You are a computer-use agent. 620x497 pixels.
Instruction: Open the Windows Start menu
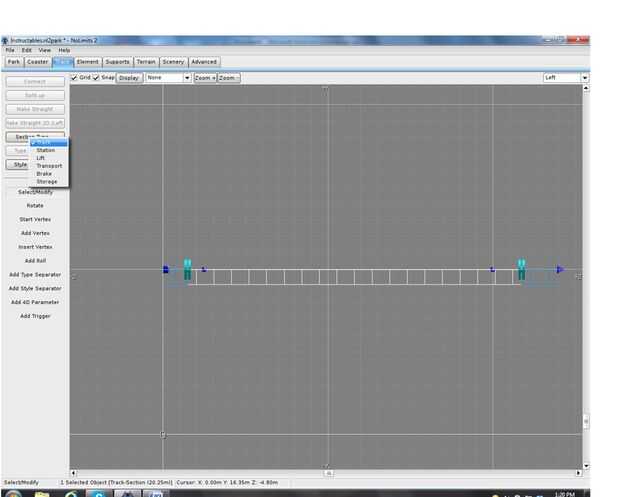coord(13,493)
